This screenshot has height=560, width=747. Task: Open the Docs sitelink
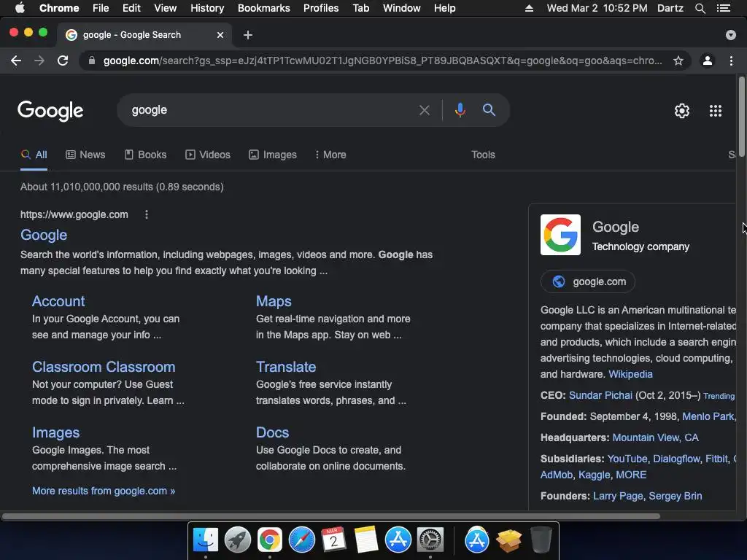click(272, 432)
